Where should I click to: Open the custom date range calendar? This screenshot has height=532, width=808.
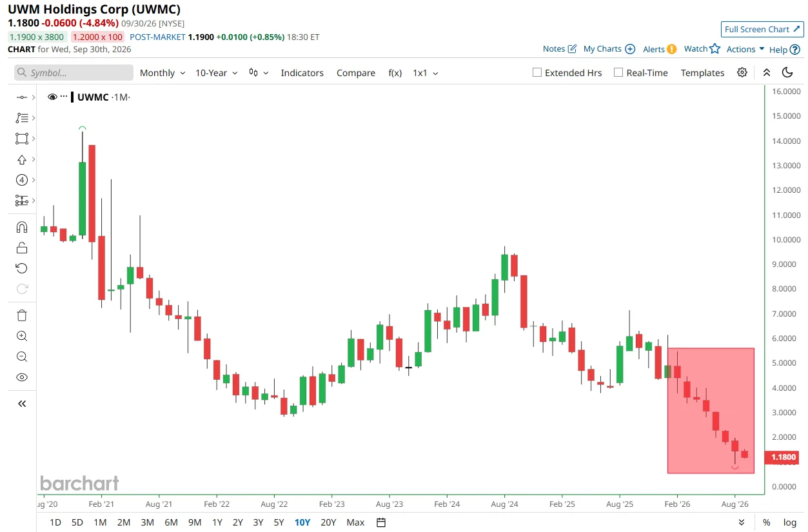(x=381, y=522)
